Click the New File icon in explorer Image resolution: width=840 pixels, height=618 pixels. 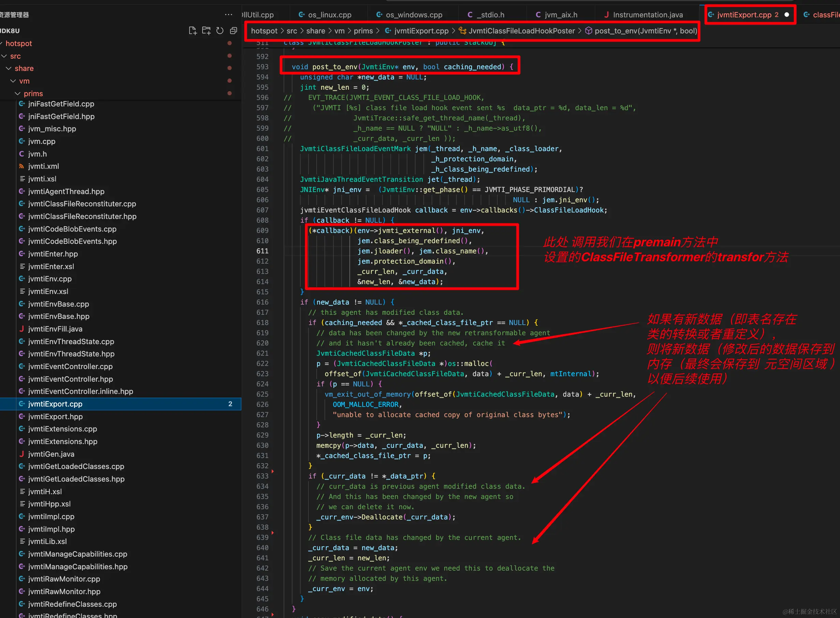coord(193,31)
